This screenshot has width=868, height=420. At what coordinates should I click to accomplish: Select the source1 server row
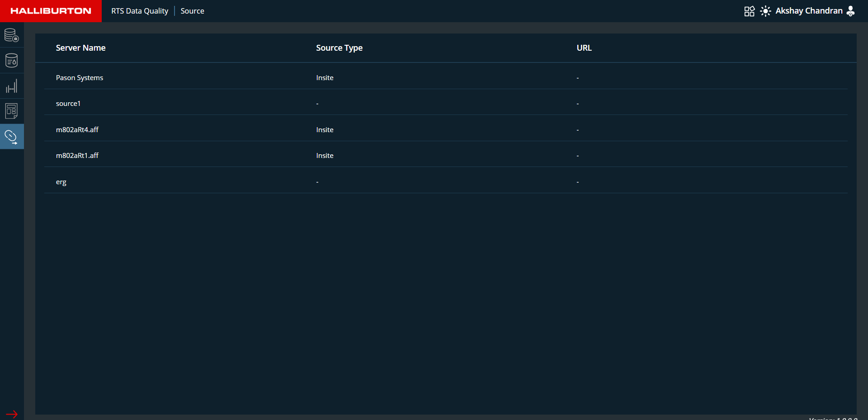pos(68,104)
